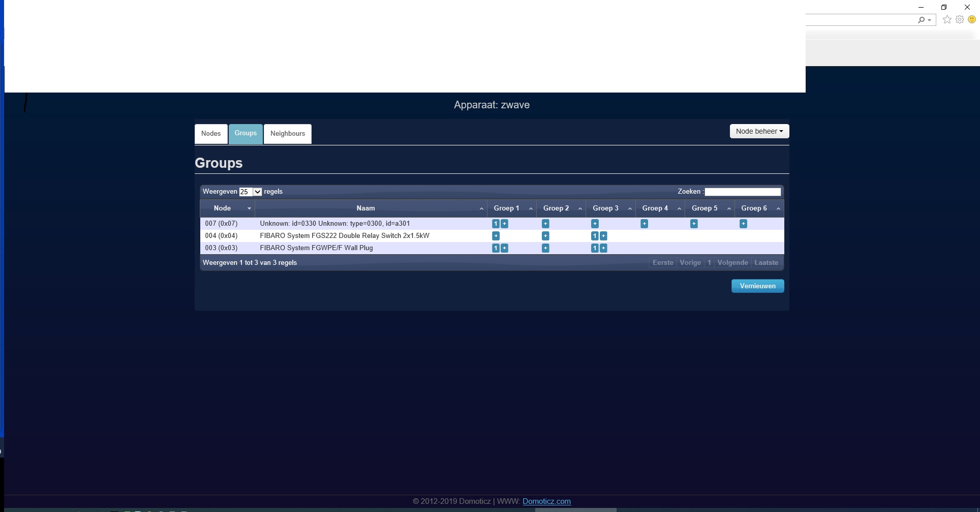Sort table by Node column
Screen dimensions: 980x512
coord(222,208)
